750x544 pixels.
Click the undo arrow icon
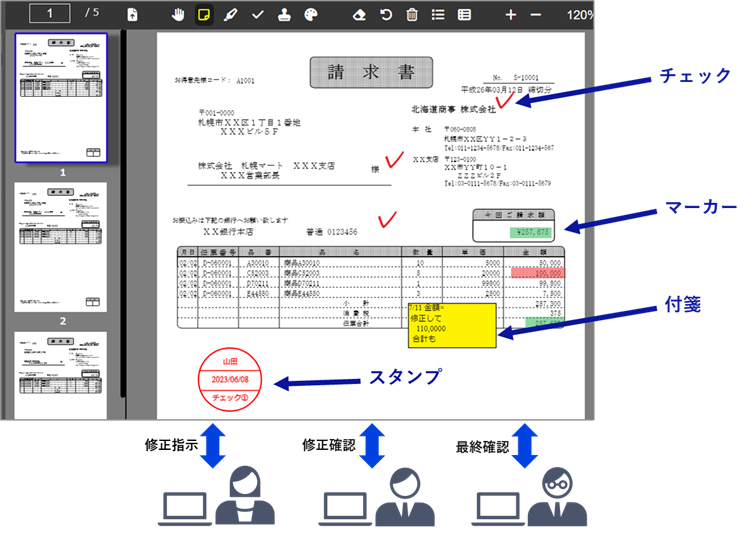click(386, 15)
